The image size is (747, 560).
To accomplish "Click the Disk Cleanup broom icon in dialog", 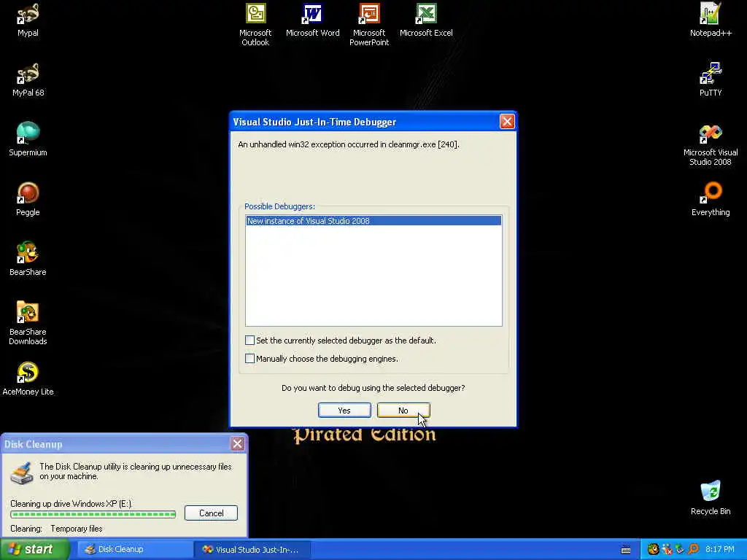I will tap(22, 472).
